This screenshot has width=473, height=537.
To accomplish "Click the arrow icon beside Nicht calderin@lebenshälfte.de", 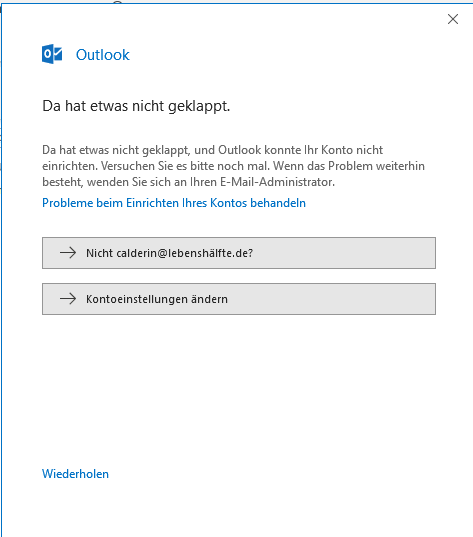I will (68, 253).
